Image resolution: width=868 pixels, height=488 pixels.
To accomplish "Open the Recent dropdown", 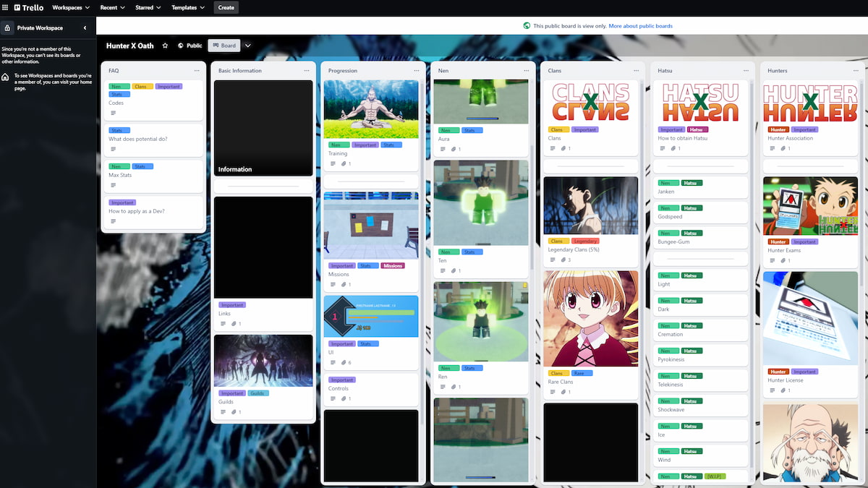I will coord(112,8).
